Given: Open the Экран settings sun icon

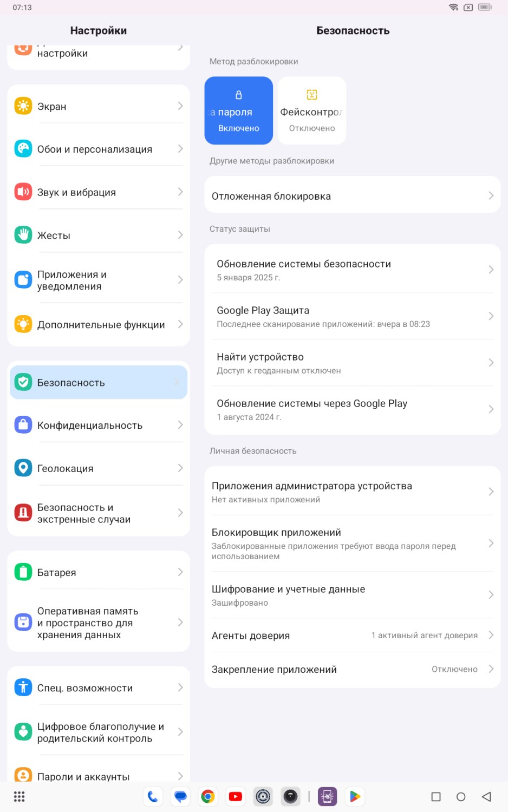Looking at the screenshot, I should (23, 106).
